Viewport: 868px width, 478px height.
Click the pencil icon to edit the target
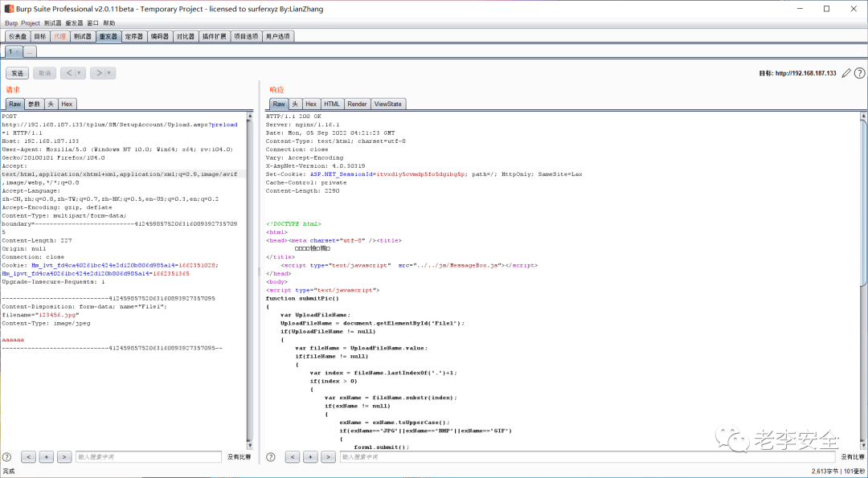point(845,73)
